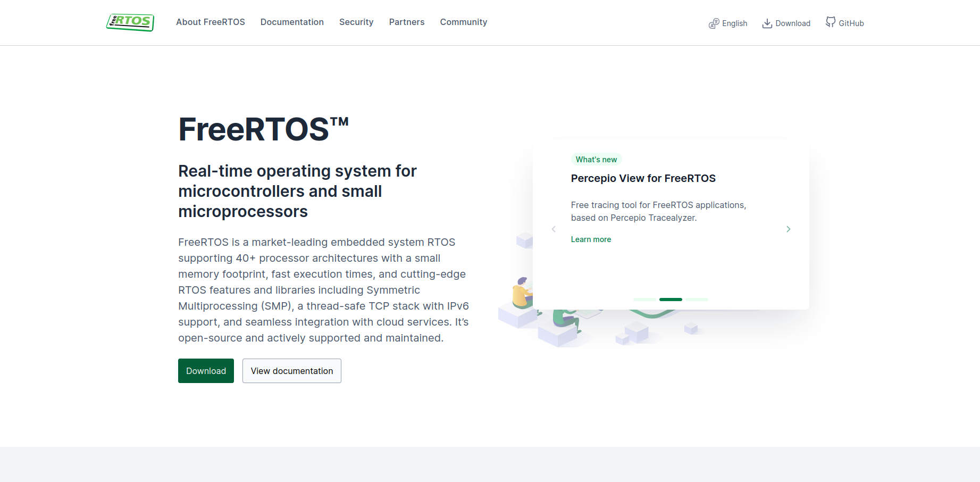Click the carousel progress indicator bar
The image size is (980, 482).
[671, 300]
